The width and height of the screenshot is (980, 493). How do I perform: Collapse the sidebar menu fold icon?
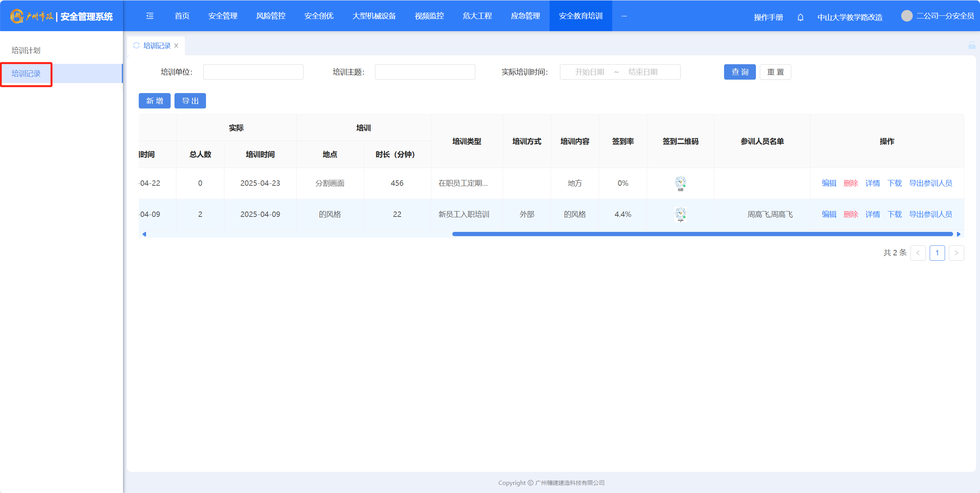point(150,16)
